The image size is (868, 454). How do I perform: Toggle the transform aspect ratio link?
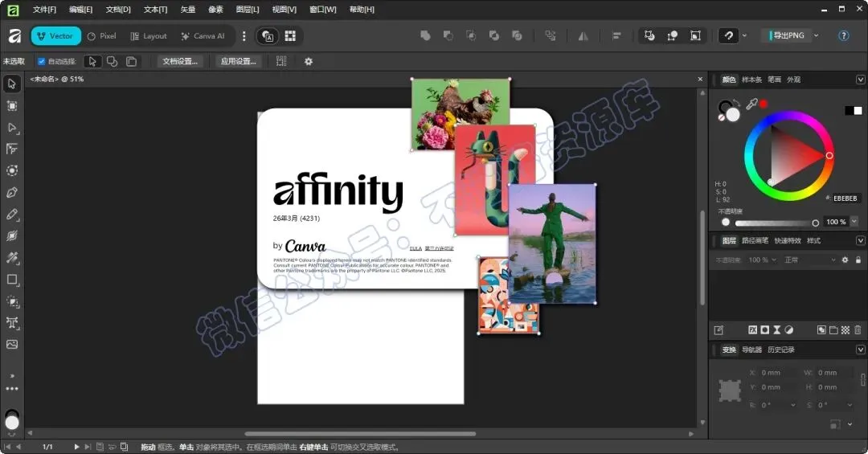click(862, 380)
